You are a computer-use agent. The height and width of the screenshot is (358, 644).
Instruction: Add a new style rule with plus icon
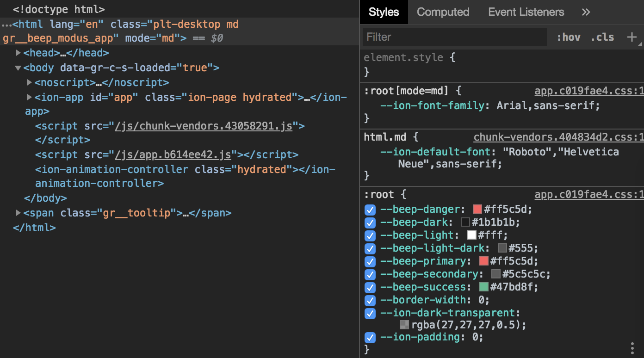(x=633, y=37)
